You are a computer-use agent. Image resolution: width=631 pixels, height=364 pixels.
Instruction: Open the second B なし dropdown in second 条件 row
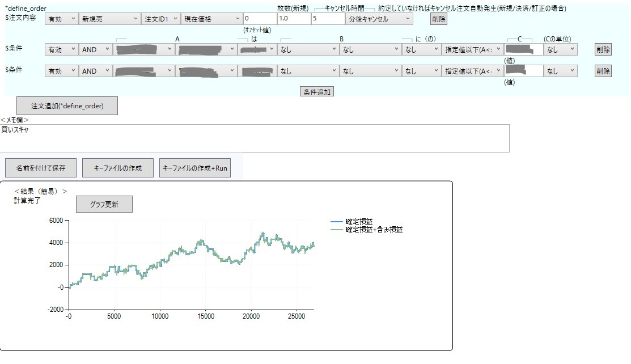click(370, 71)
